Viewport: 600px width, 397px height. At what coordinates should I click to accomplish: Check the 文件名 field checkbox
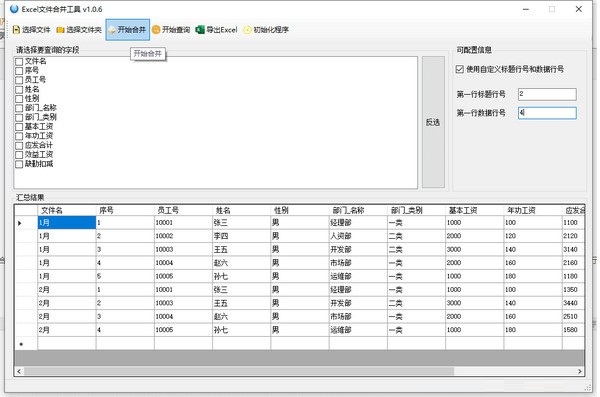(x=19, y=62)
